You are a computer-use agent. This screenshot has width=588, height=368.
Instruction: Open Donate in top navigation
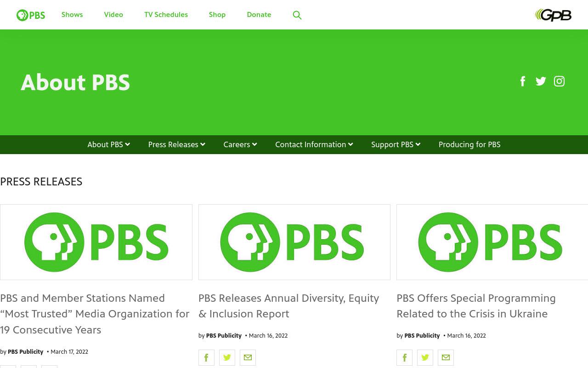tap(259, 15)
